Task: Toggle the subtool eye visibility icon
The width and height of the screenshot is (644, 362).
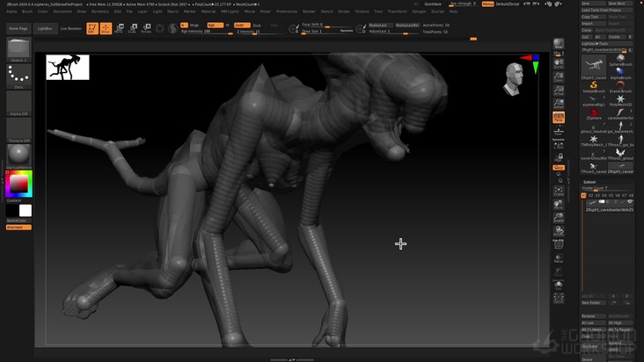Action: point(630,202)
